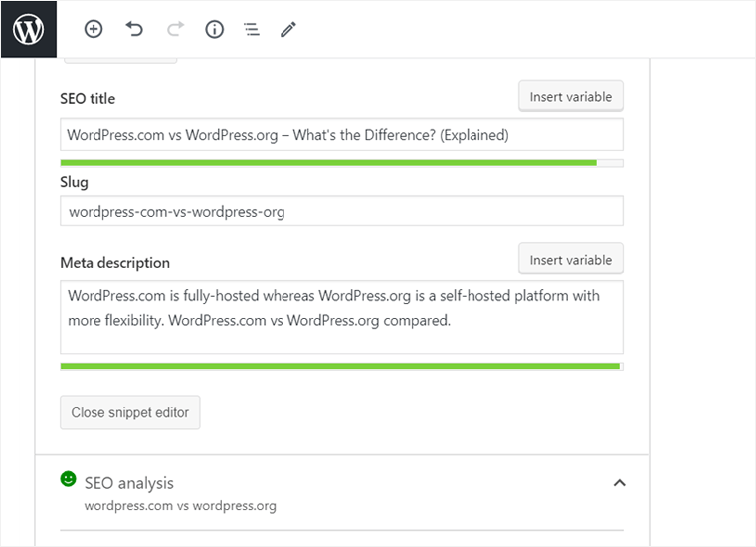Collapse the SEO analysis section
This screenshot has height=547, width=756.
(619, 483)
